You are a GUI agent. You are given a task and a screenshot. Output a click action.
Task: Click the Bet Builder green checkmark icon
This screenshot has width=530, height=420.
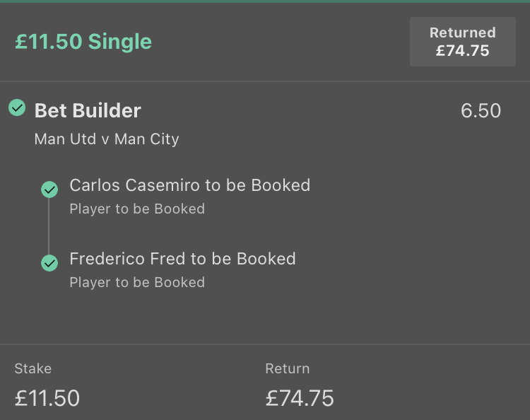click(17, 108)
